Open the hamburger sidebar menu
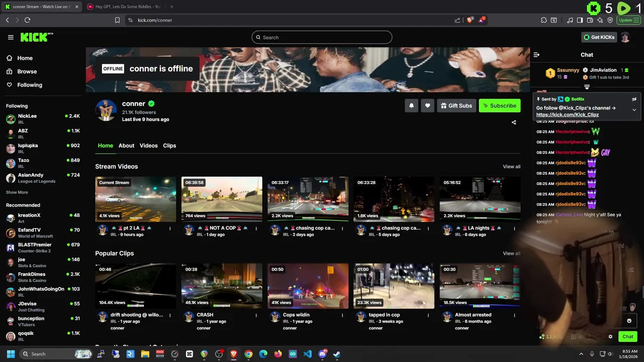 tap(11, 37)
